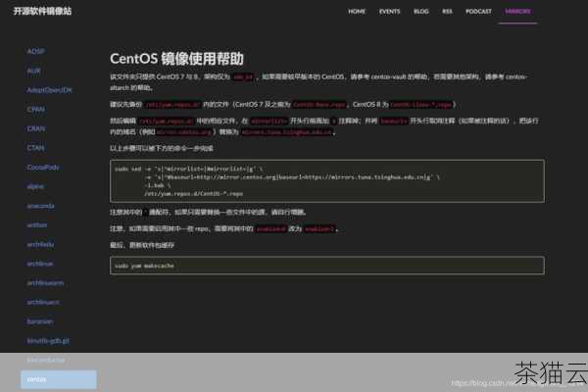Click the CentOS-Base.repo inline code
Image resolution: width=588 pixels, height=392 pixels.
click(319, 105)
